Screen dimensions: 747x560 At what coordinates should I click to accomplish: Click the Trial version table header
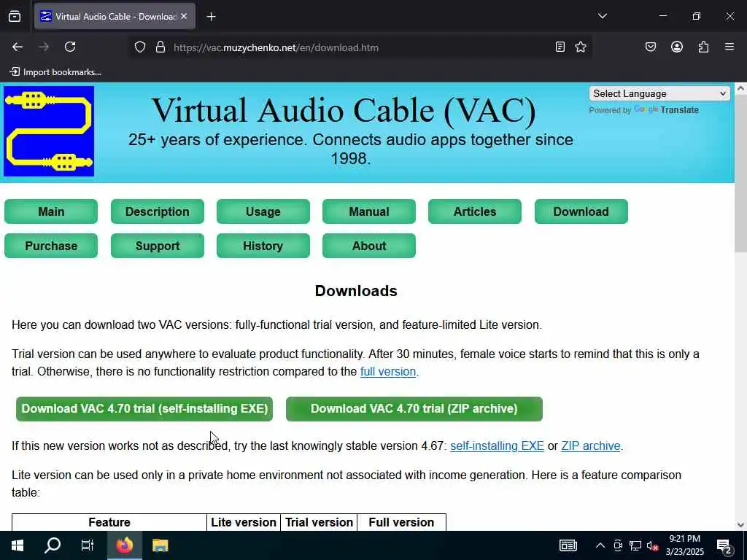click(319, 522)
